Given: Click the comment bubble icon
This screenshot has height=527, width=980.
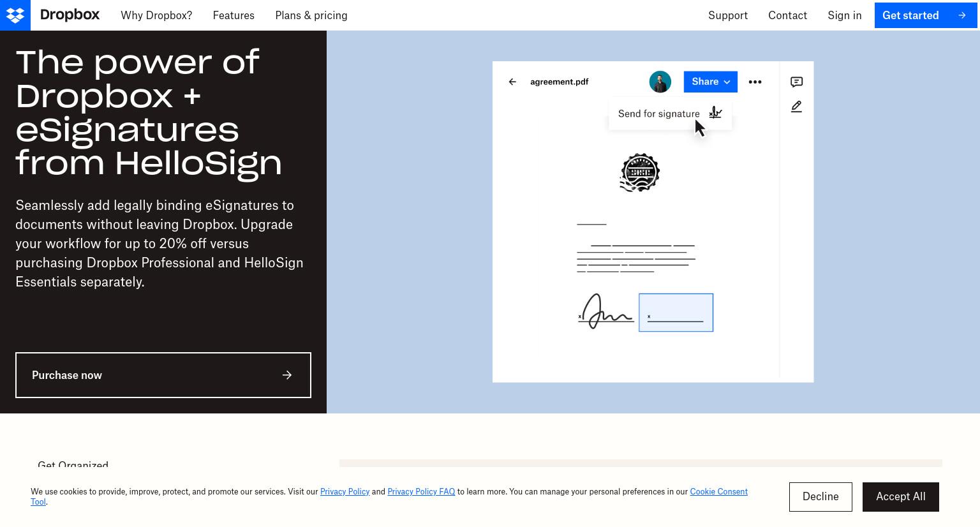Looking at the screenshot, I should pos(796,82).
